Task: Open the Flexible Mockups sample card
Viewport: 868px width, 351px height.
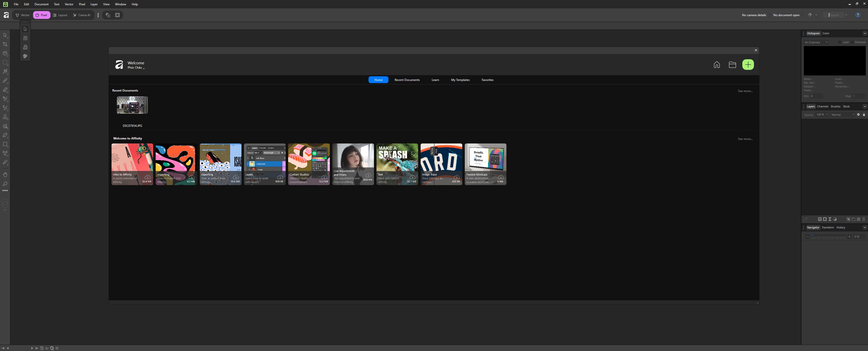Action: [x=485, y=164]
